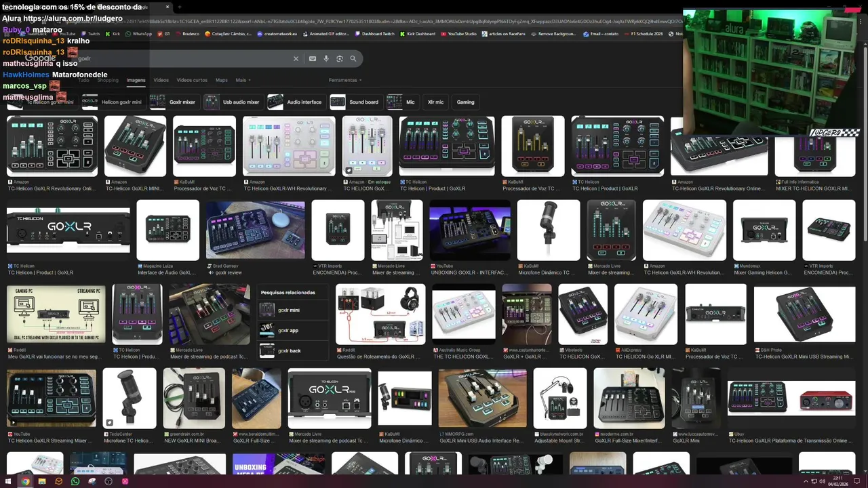Open TechCenter Microfone TC Helicon image
Screen dimensions: 868x488
tap(130, 399)
